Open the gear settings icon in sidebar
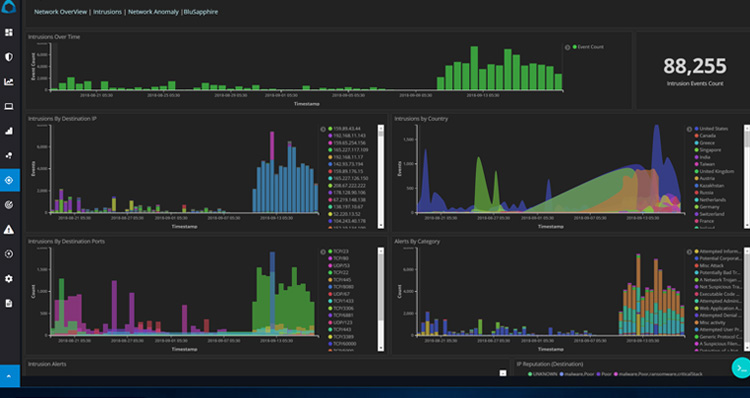This screenshot has width=750, height=398. (9, 278)
